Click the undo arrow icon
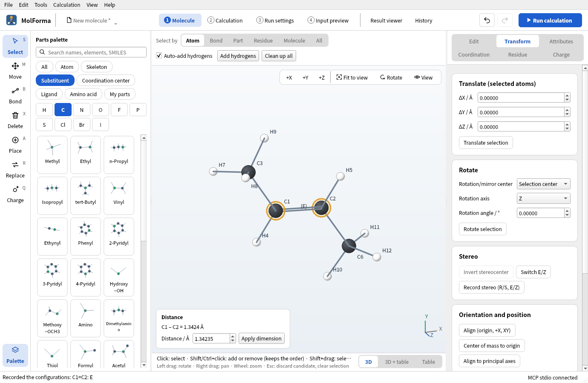 pos(487,20)
